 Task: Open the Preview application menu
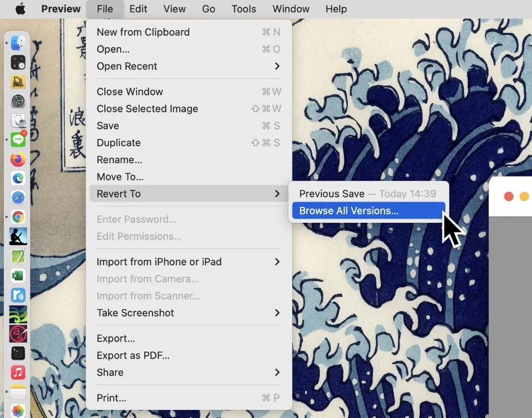(x=61, y=9)
